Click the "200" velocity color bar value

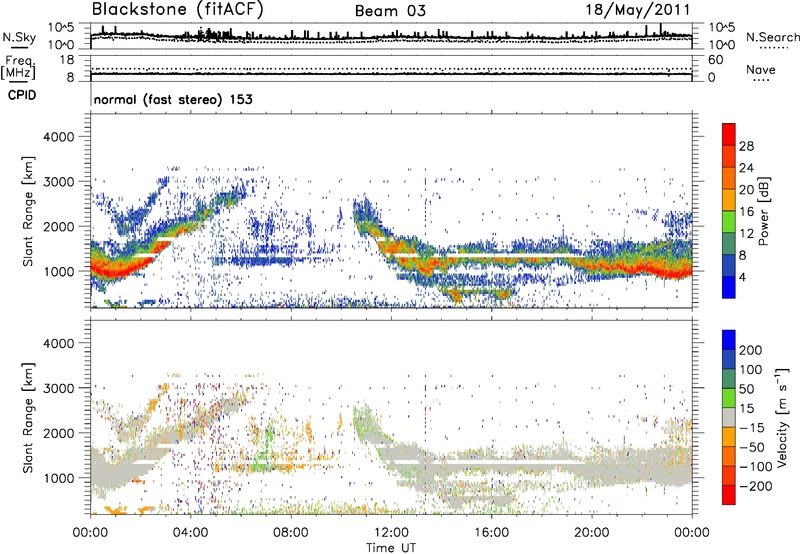[750, 350]
